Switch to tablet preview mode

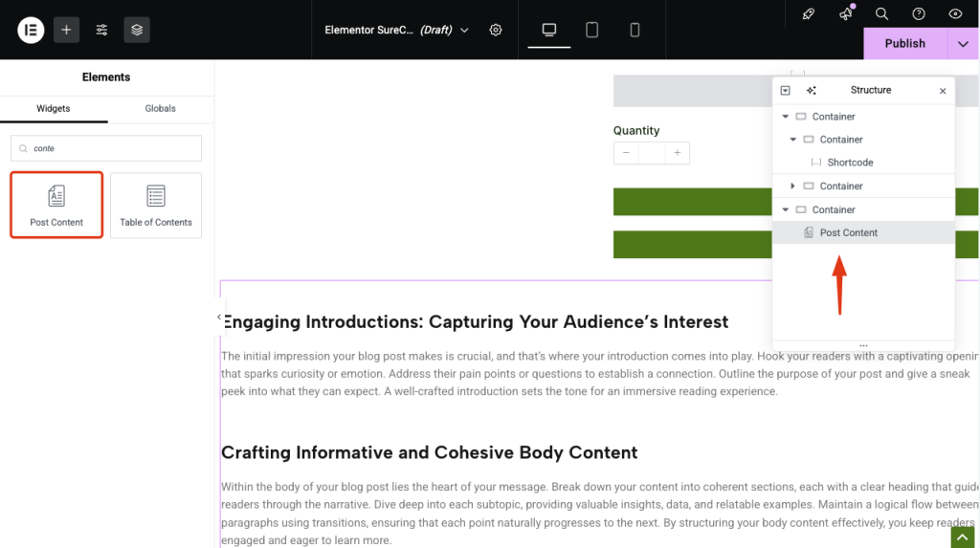coord(592,30)
